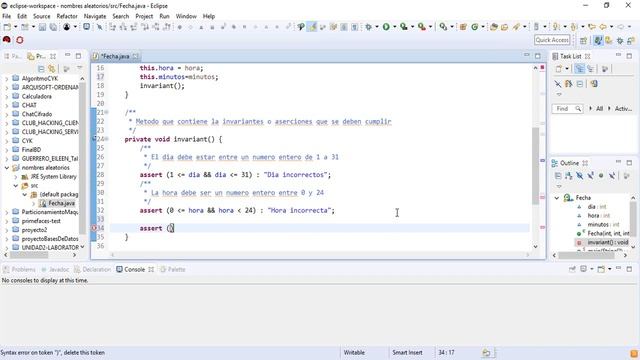Image resolution: width=640 pixels, height=360 pixels.
Task: Collapse the src folder
Action: 16,186
